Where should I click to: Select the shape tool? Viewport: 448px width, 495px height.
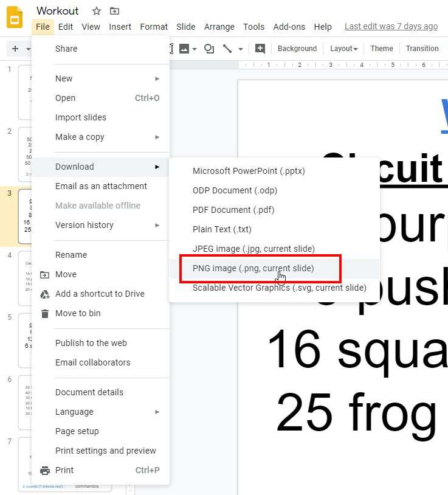point(209,49)
